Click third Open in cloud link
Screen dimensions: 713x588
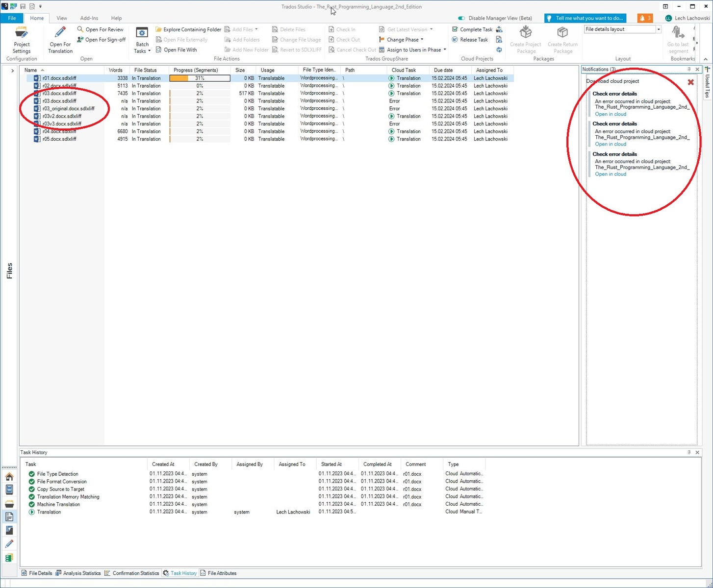point(611,174)
